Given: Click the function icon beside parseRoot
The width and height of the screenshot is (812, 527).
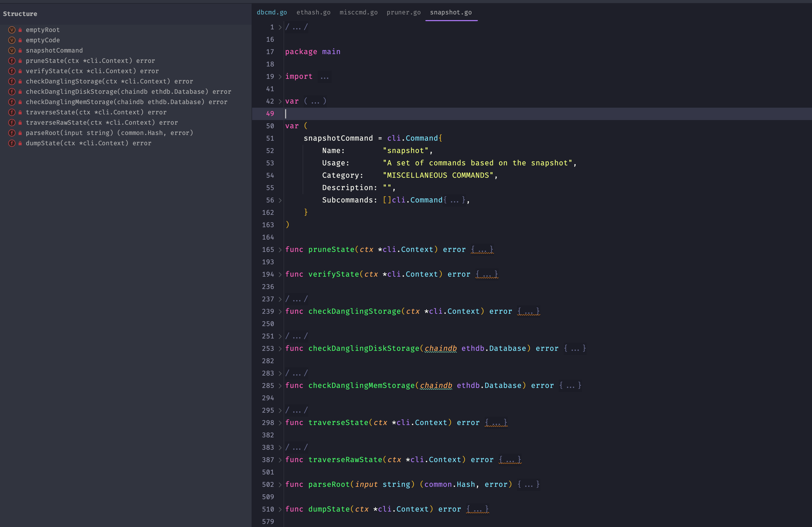Looking at the screenshot, I should pos(12,133).
